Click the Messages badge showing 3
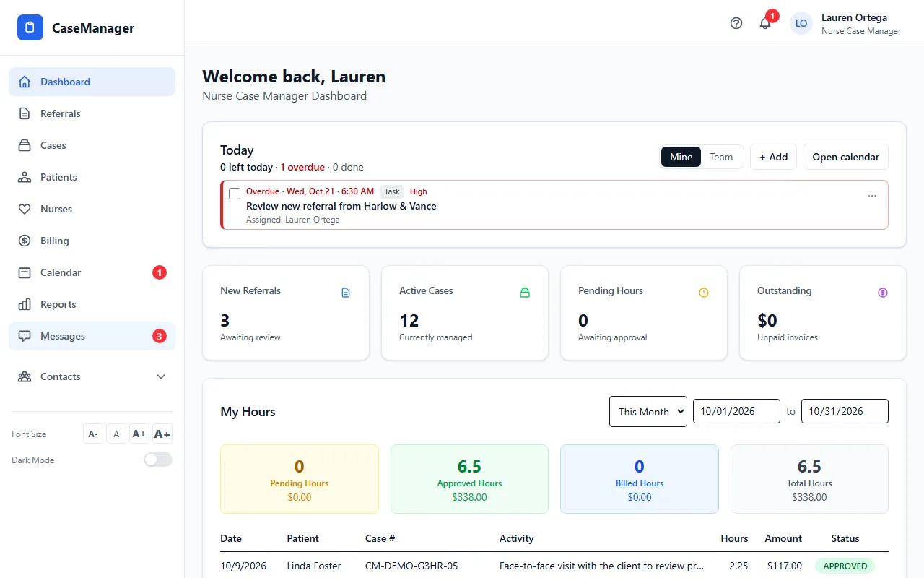924x578 pixels. 160,336
